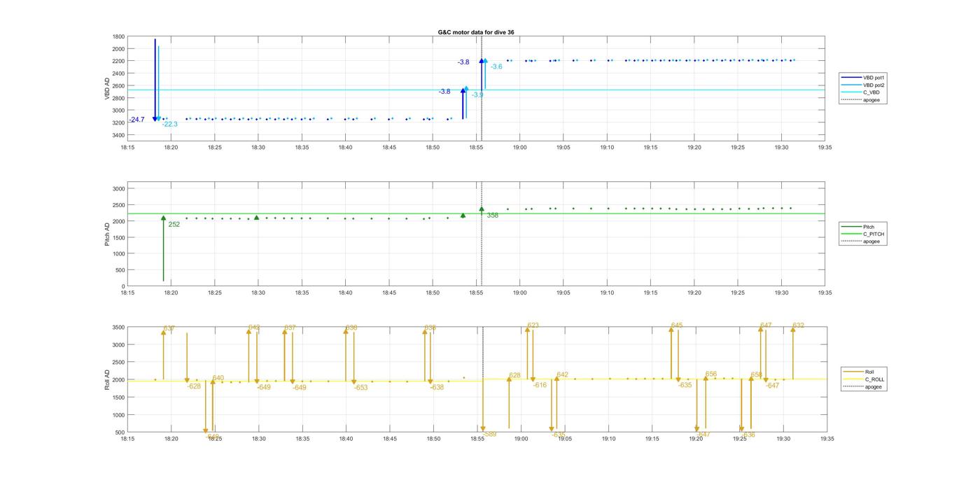Screen dimensions: 980x485
Task: Click the 640 roll data label
Action: pyautogui.click(x=218, y=378)
